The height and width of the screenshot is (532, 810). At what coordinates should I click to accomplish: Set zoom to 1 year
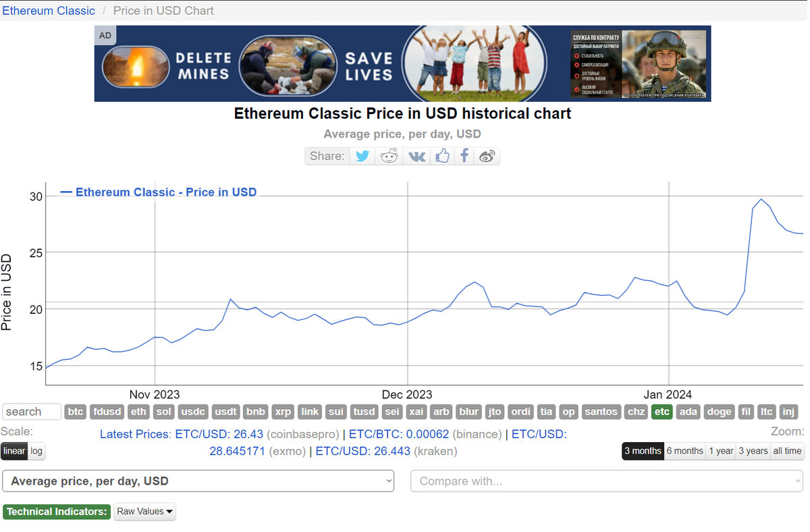[721, 451]
